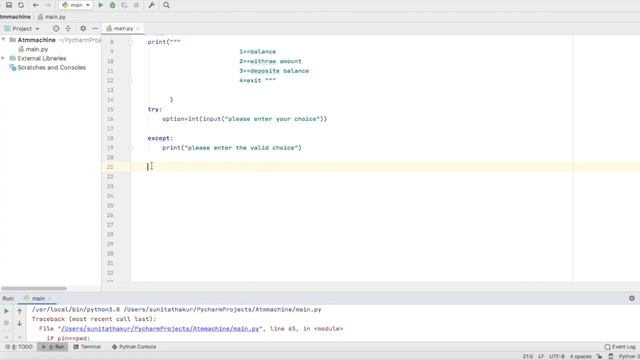Change the UTF-8 file encoding

point(557,356)
